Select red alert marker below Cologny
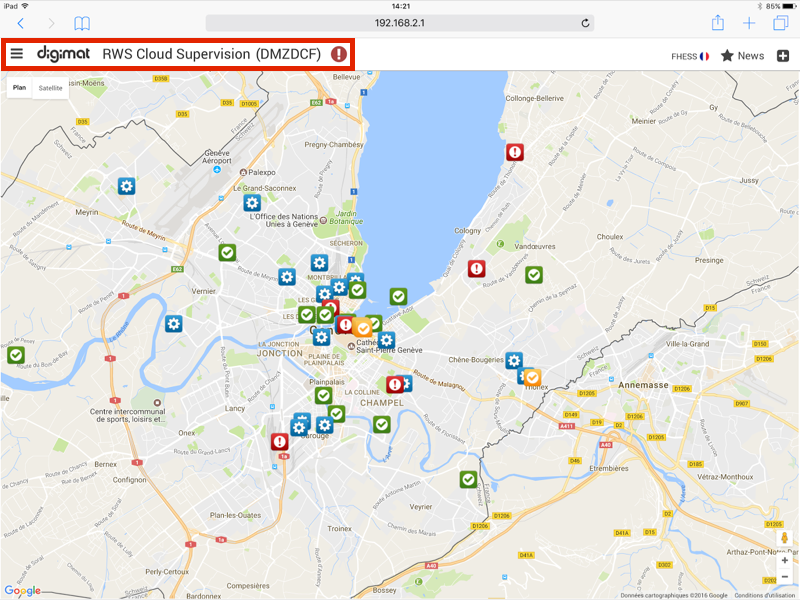Image resolution: width=800 pixels, height=600 pixels. [477, 268]
